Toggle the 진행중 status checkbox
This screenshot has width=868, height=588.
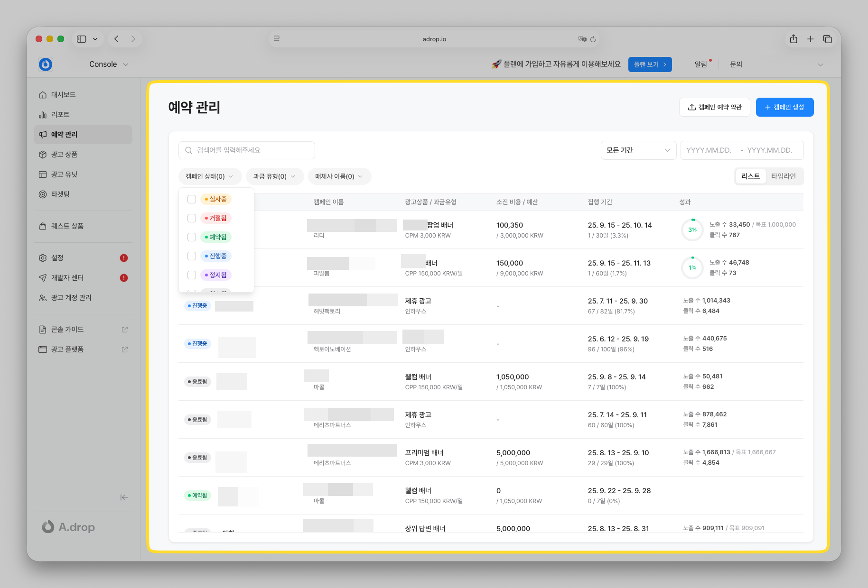coord(192,256)
